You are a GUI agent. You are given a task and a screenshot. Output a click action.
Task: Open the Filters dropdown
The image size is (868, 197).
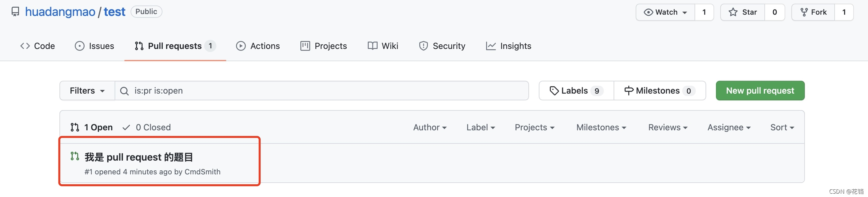[87, 91]
